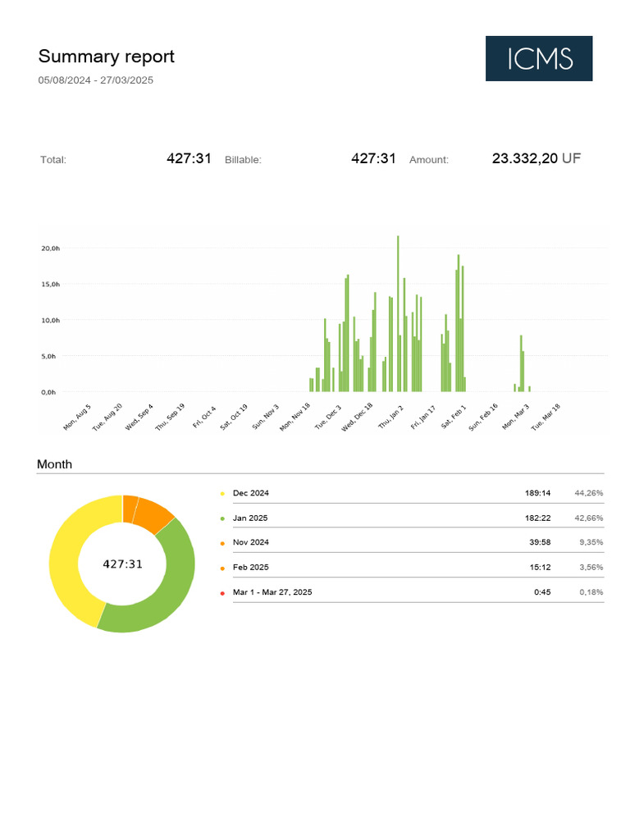
Task: Click the Month section heading
Action: coord(55,464)
